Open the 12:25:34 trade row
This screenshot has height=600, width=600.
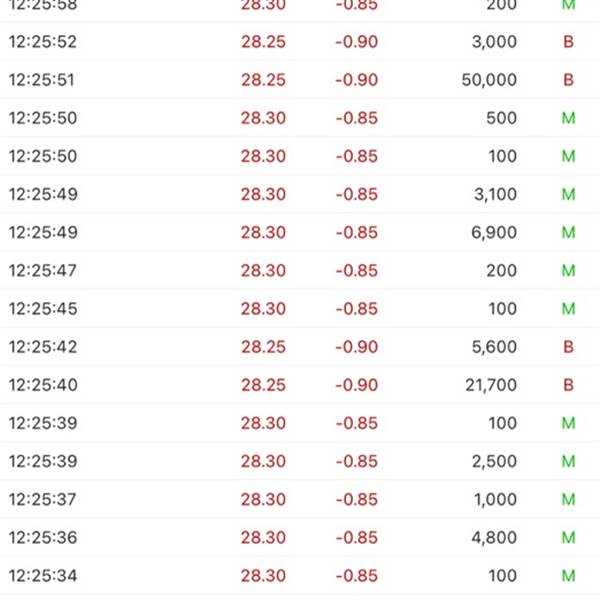coord(300,576)
